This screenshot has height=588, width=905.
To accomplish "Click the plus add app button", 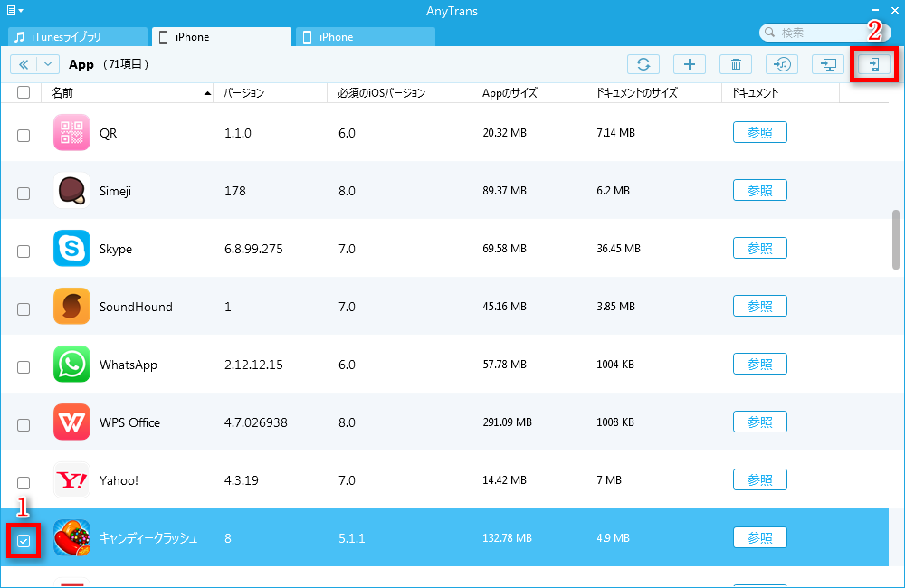I will 690,64.
